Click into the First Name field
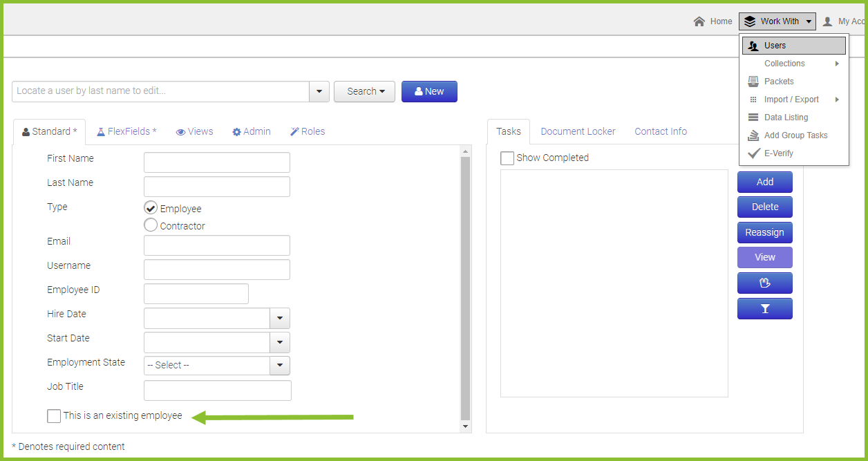Screen dimensions: 868x461 [217, 162]
